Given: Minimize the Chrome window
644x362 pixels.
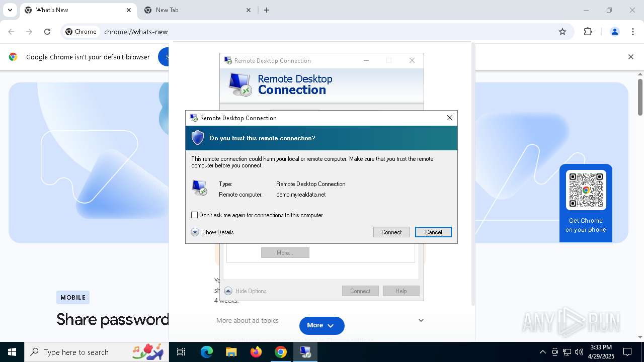Looking at the screenshot, I should (586, 10).
